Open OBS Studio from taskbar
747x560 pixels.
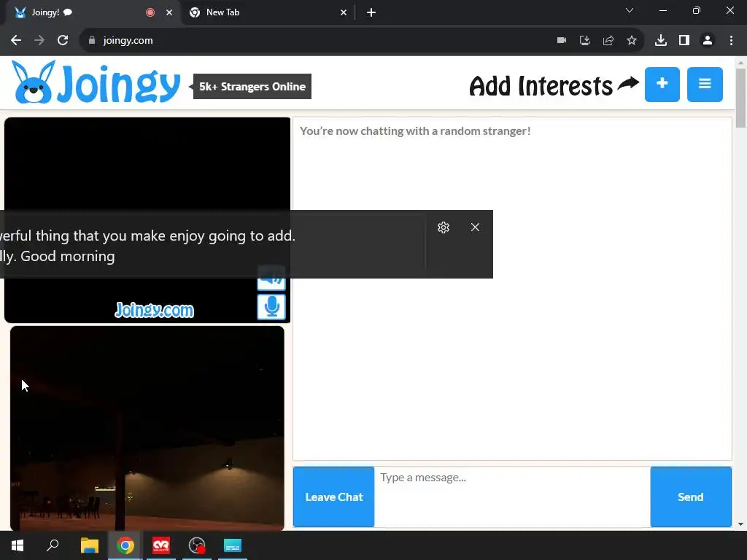[x=197, y=545]
